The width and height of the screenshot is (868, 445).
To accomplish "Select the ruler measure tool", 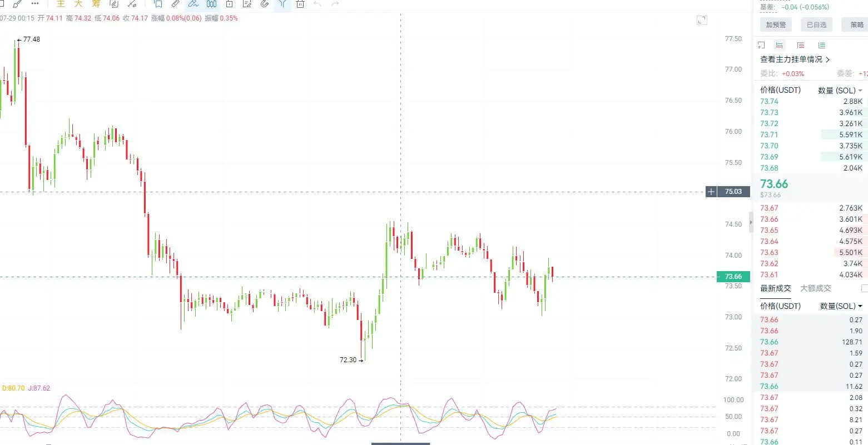I will click(176, 4).
